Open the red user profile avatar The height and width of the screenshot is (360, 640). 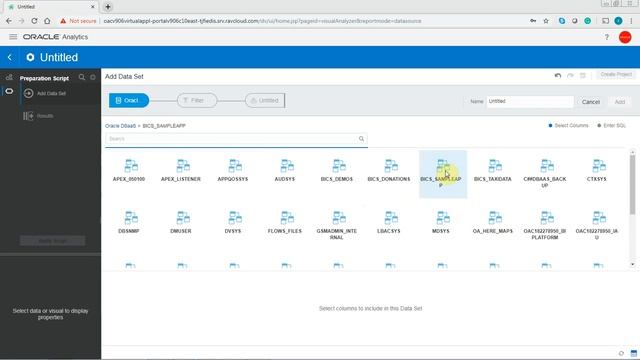point(625,37)
